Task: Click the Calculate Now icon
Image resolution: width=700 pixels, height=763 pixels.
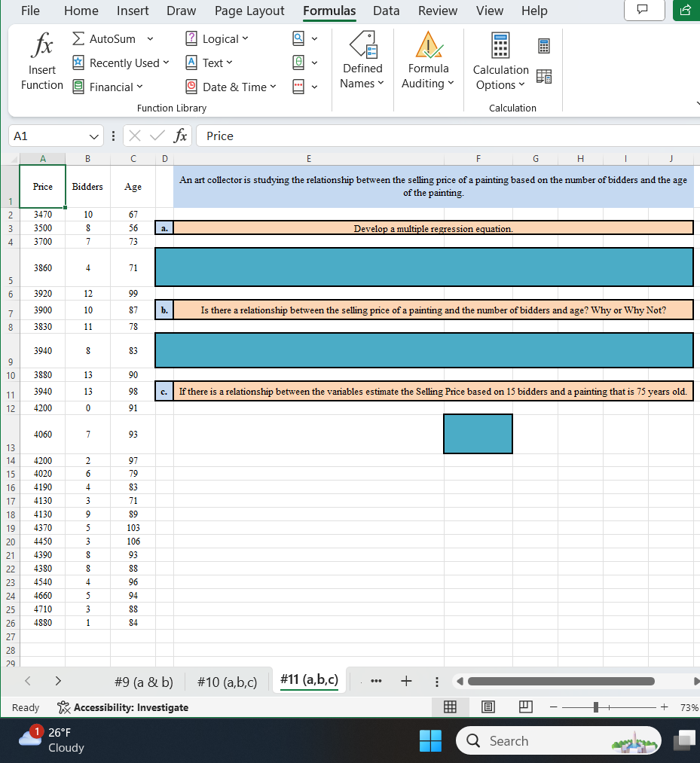Action: click(x=543, y=47)
